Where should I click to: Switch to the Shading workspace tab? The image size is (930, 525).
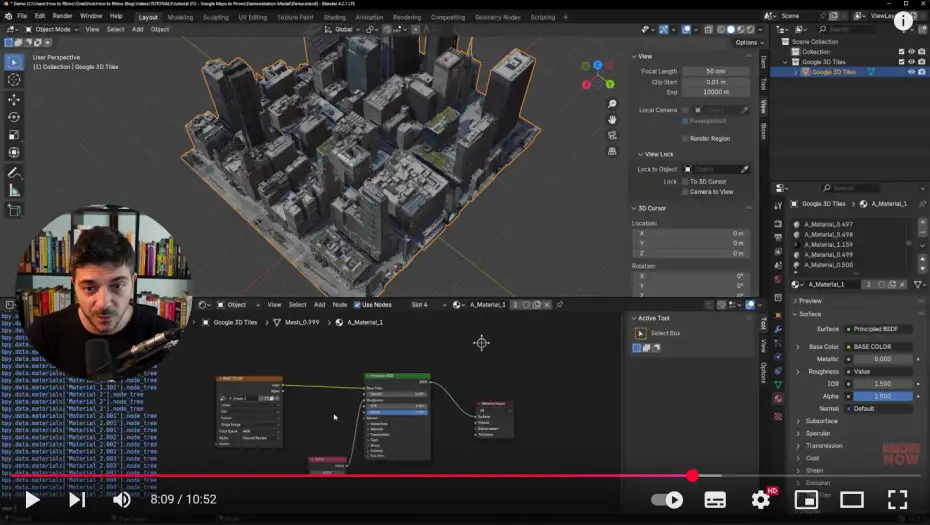[x=335, y=17]
